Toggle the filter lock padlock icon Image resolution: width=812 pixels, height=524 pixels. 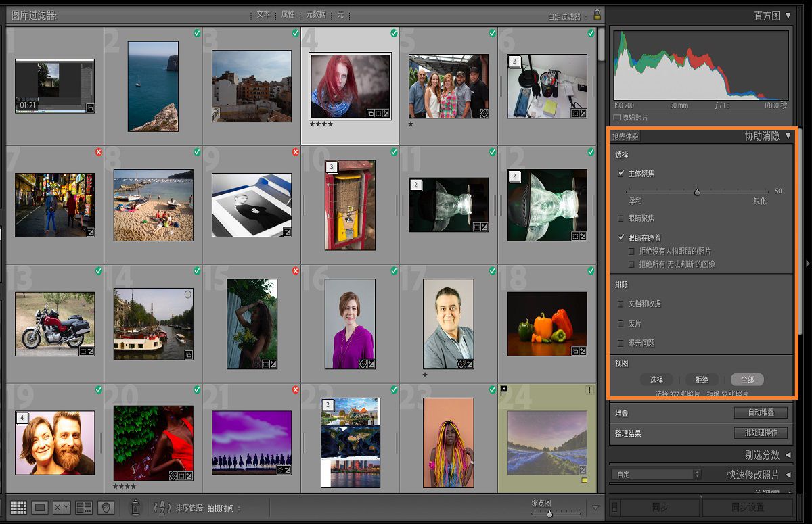pyautogui.click(x=597, y=14)
